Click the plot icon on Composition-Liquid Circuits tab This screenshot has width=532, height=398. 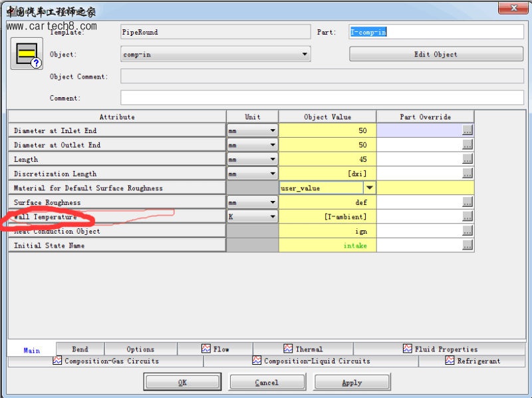tap(257, 360)
